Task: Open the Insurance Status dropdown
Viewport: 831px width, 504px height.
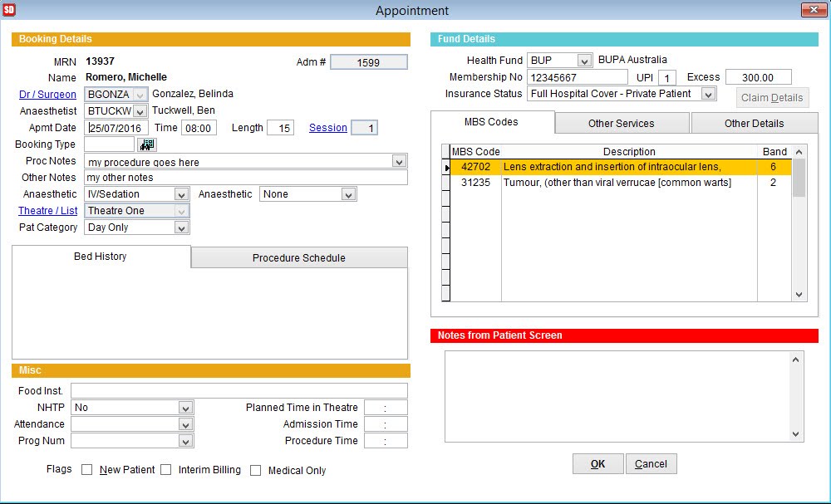Action: pyautogui.click(x=708, y=94)
